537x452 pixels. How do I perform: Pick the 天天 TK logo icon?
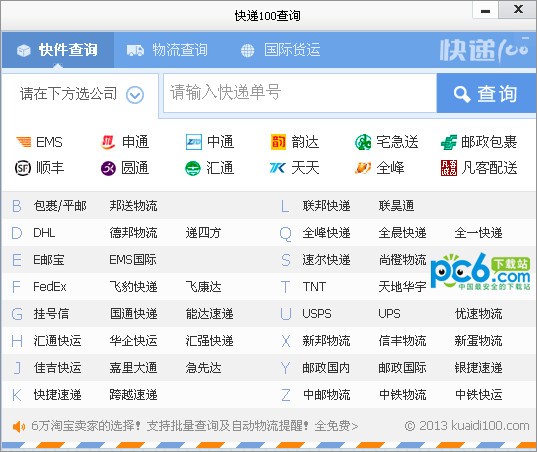(x=278, y=168)
